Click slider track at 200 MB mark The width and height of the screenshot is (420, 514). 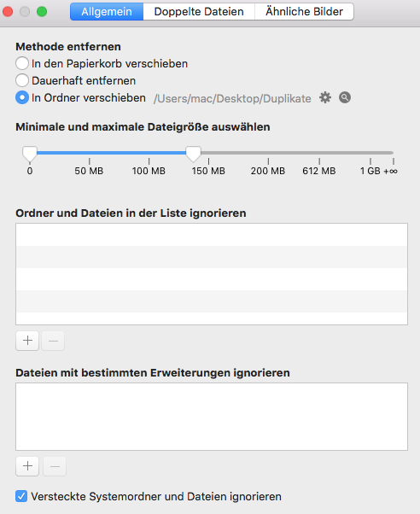(268, 153)
